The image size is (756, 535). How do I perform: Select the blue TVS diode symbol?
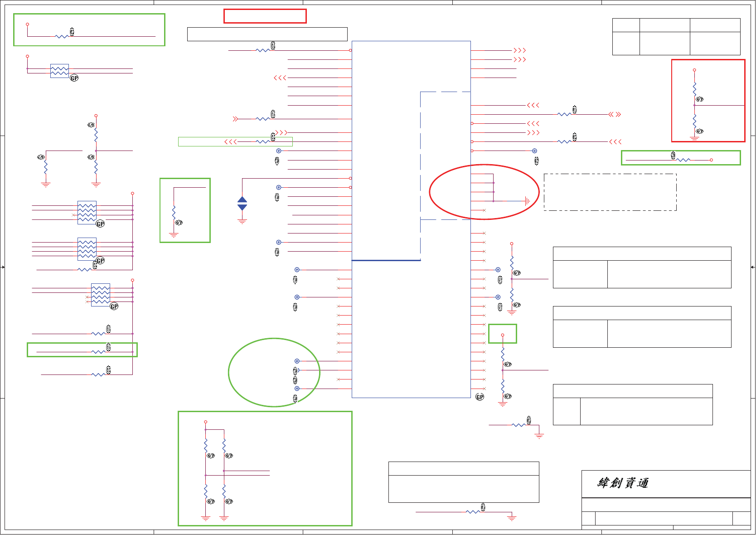tap(242, 203)
